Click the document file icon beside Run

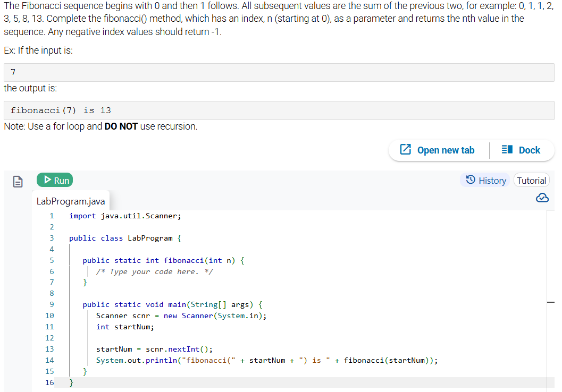click(x=18, y=182)
